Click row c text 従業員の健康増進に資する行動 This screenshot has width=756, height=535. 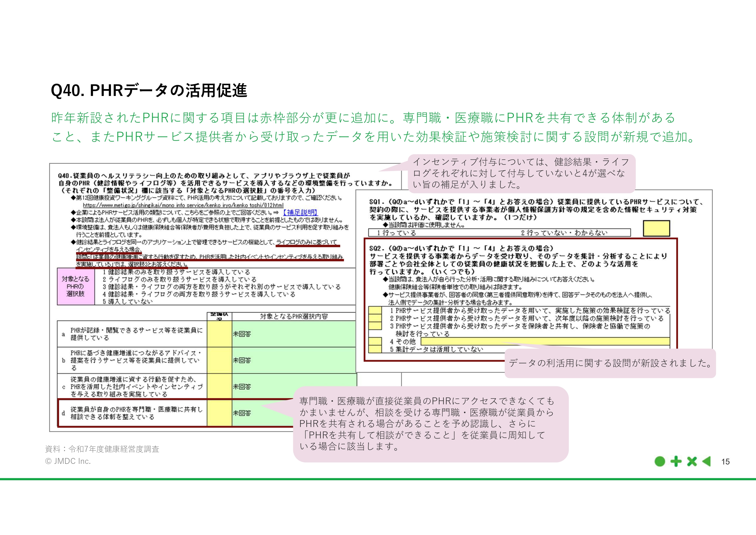(x=136, y=386)
